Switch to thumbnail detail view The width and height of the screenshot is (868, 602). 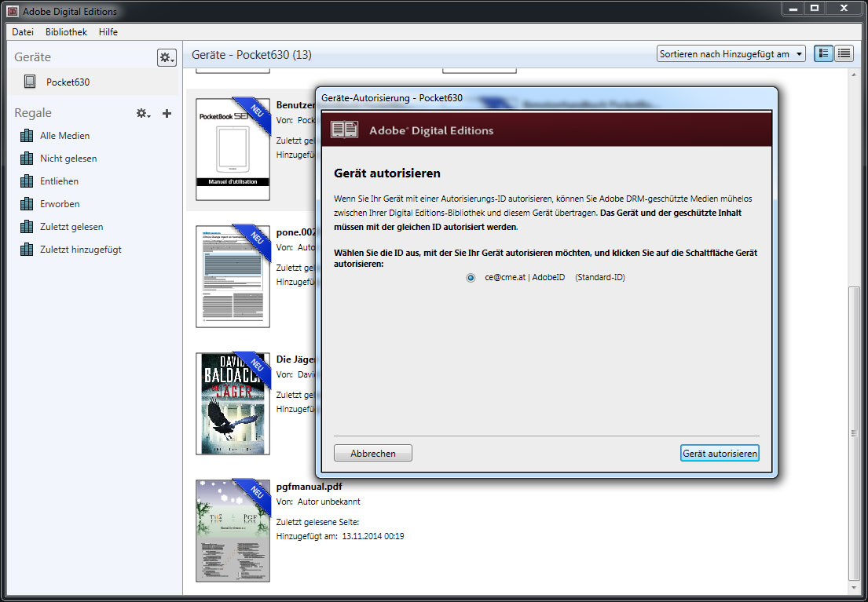pyautogui.click(x=823, y=53)
